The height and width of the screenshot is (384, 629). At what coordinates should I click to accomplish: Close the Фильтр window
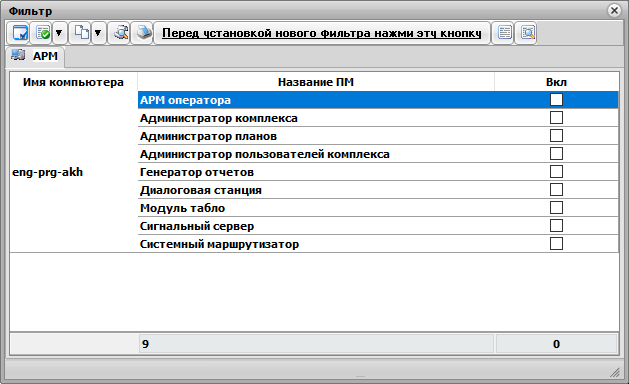614,10
